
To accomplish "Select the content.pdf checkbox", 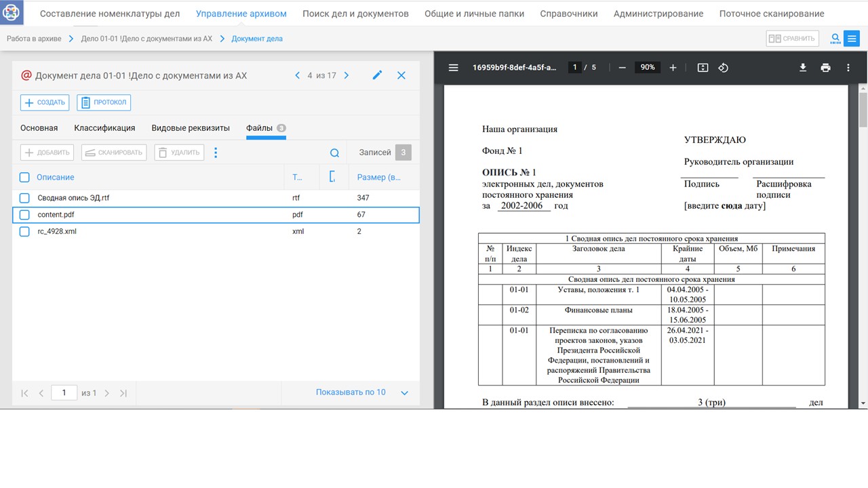I will 24,215.
